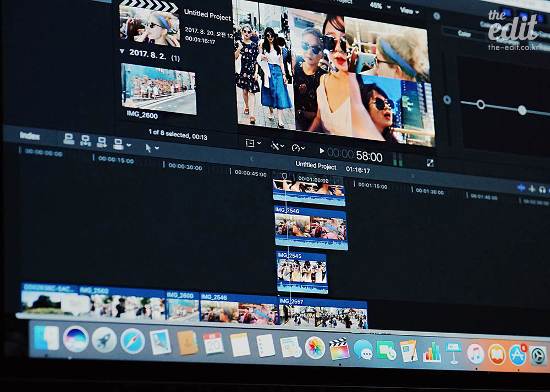Click the Retime speedometer icon
Screen dimensions: 550x392
click(296, 147)
